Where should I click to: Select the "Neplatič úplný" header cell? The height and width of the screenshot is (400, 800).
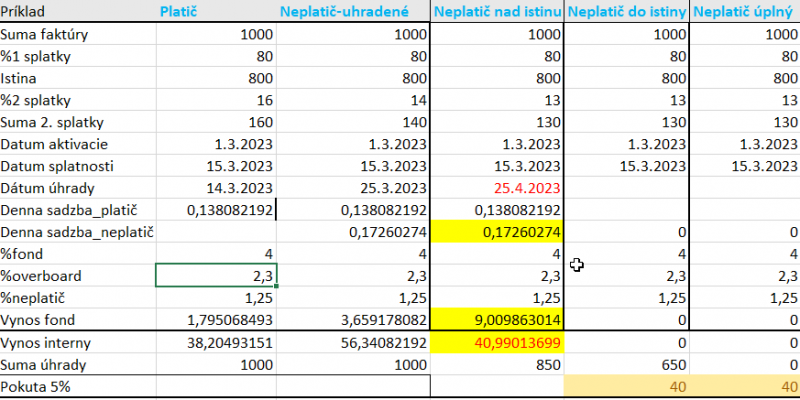pyautogui.click(x=744, y=11)
